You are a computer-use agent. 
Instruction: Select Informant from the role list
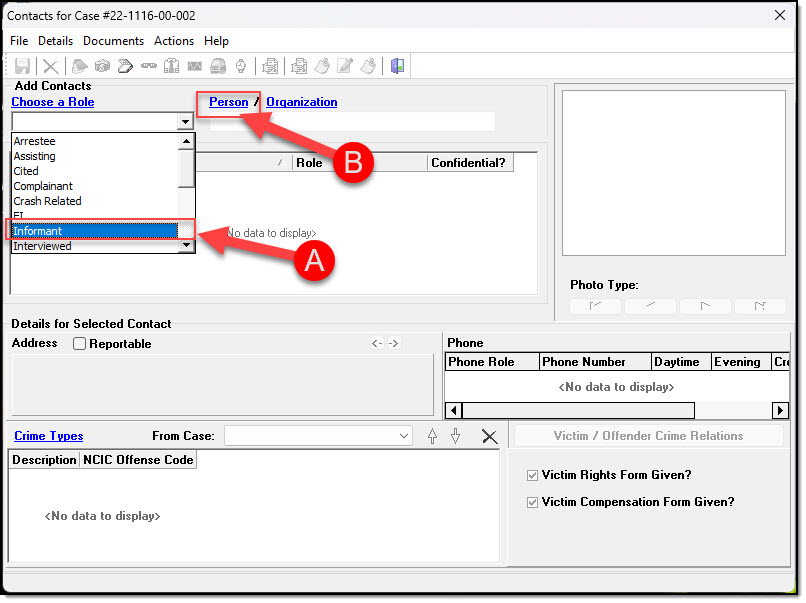[94, 231]
